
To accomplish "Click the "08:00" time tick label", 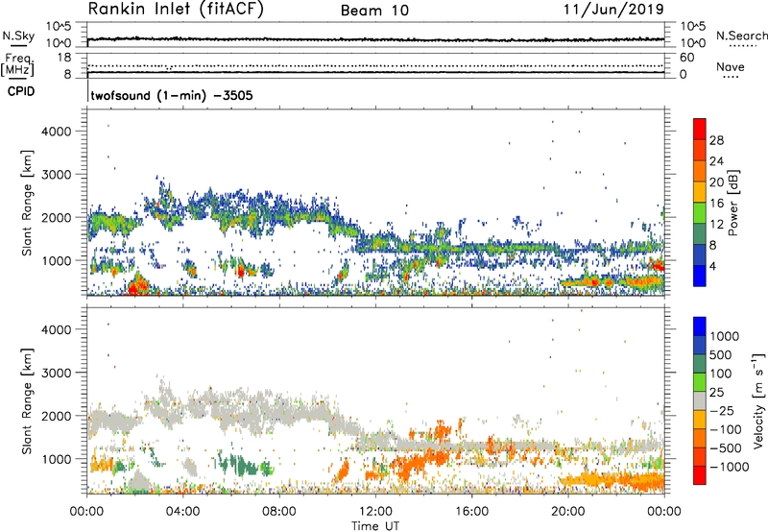I will (279, 512).
